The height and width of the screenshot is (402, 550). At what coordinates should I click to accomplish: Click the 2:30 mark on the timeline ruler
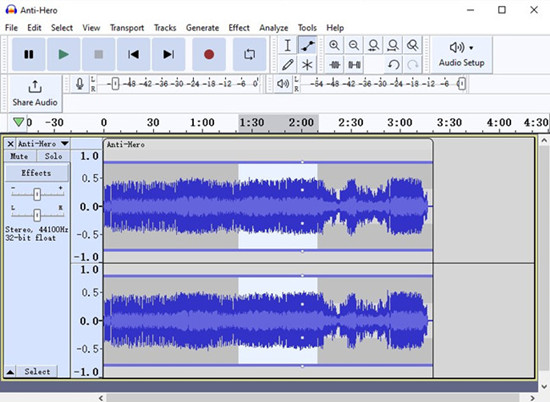coord(350,122)
